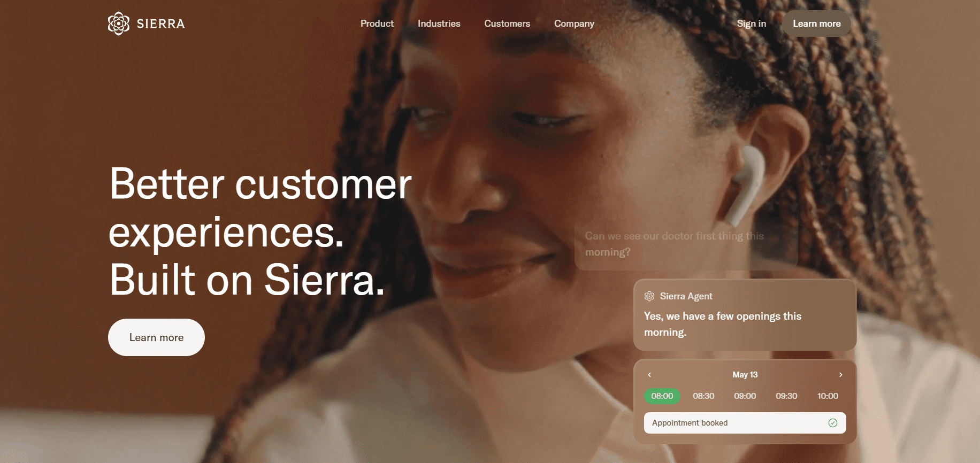Image resolution: width=980 pixels, height=463 pixels.
Task: Advance to next day with right chevron
Action: click(841, 375)
